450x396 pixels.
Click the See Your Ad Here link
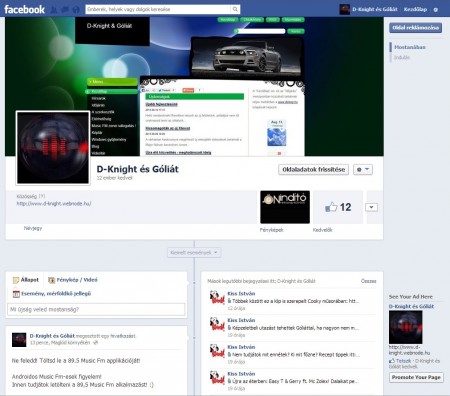click(410, 297)
